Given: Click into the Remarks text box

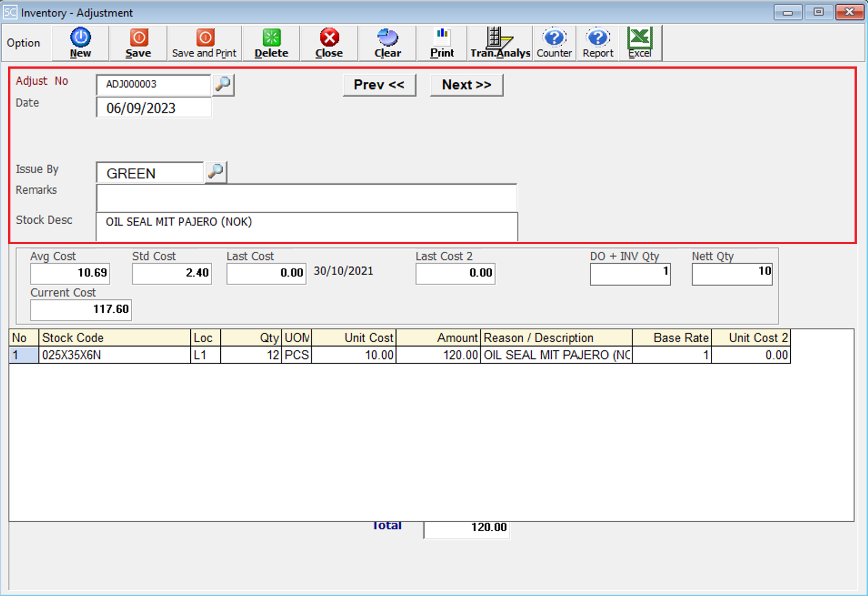Looking at the screenshot, I should 307,198.
